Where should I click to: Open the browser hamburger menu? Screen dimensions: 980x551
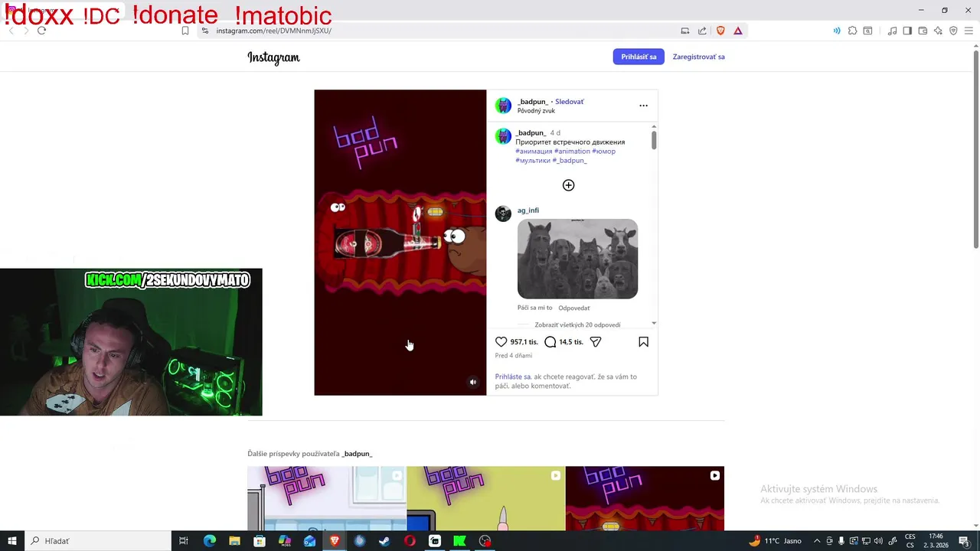[x=969, y=31]
